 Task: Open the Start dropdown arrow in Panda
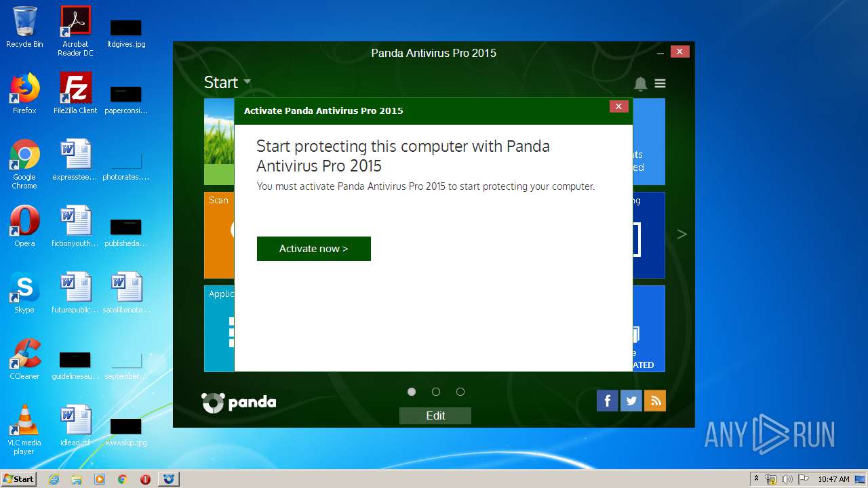pyautogui.click(x=247, y=82)
